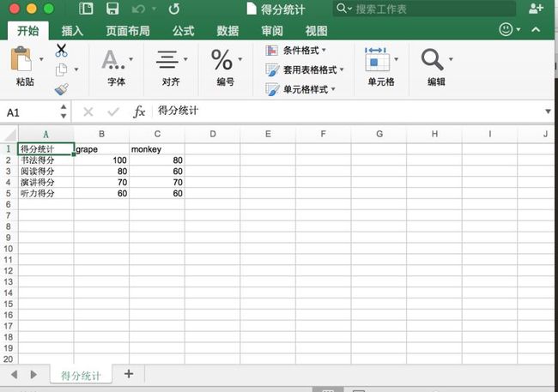558x392 pixels.
Task: Add a new sheet with plus button
Action: (129, 374)
